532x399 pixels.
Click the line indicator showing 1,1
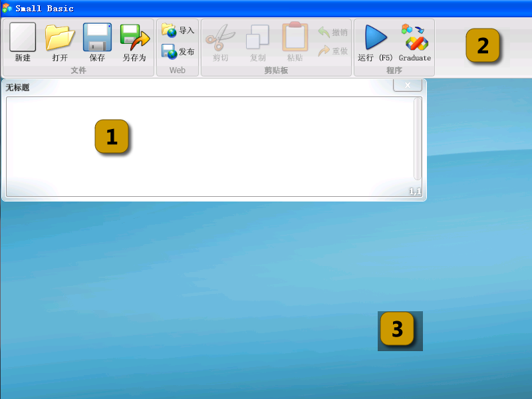point(415,192)
